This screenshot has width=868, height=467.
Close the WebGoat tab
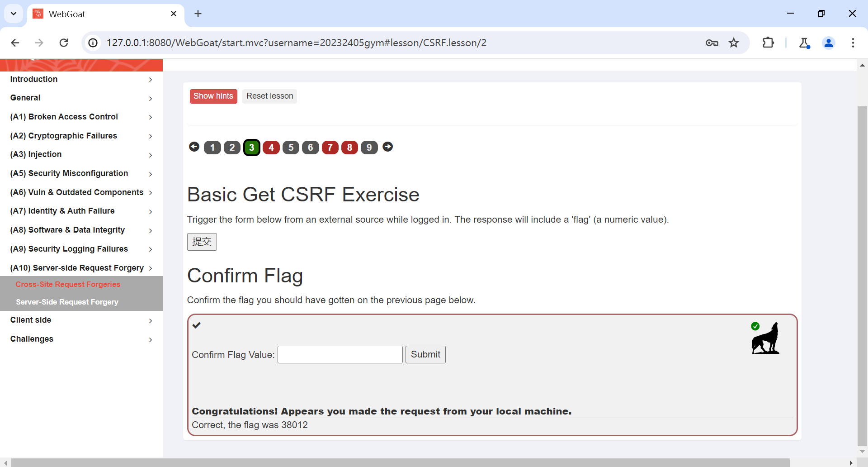coord(174,14)
